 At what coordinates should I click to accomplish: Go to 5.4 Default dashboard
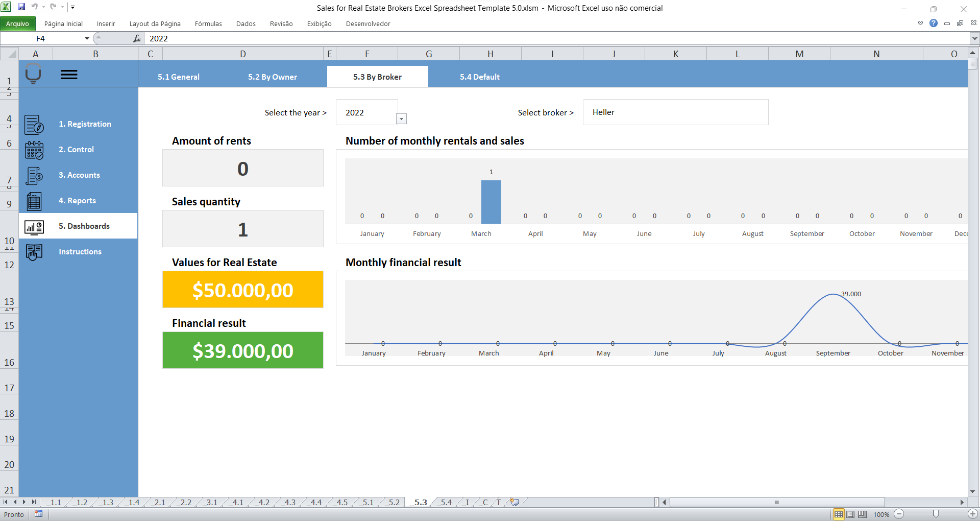click(x=479, y=77)
